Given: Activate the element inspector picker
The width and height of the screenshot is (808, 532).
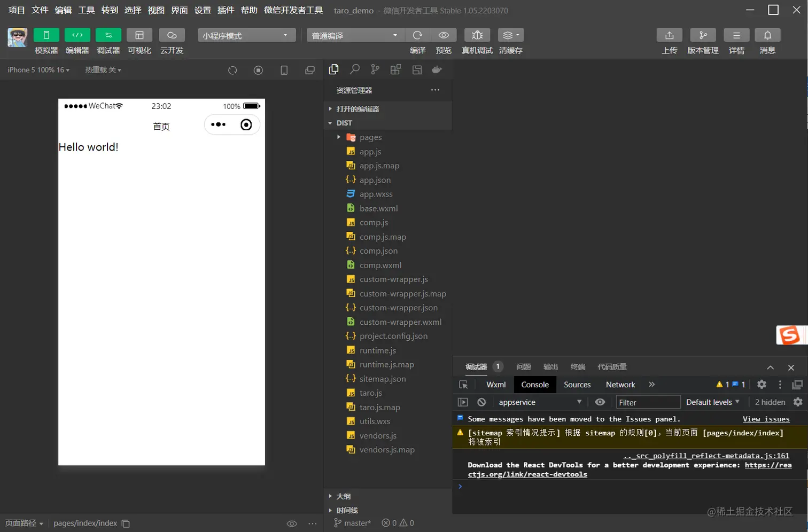Looking at the screenshot, I should coord(463,385).
